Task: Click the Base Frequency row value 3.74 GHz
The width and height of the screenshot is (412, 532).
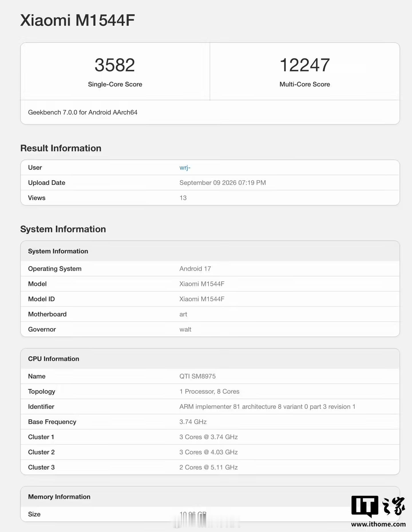Action: [x=193, y=422]
